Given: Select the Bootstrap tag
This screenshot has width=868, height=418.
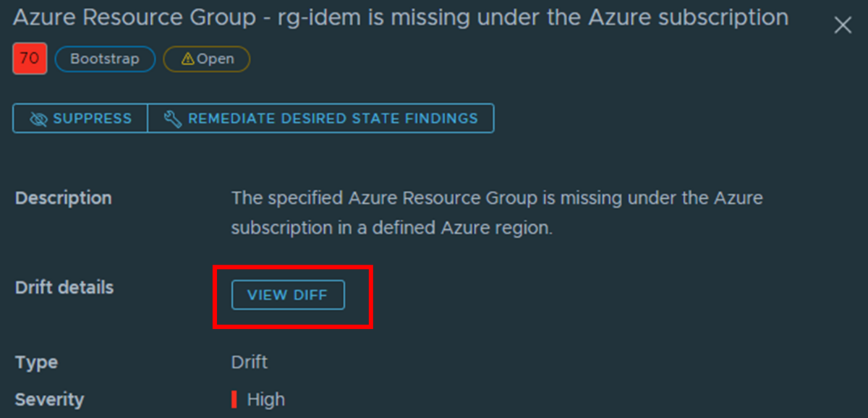Looking at the screenshot, I should click(105, 59).
